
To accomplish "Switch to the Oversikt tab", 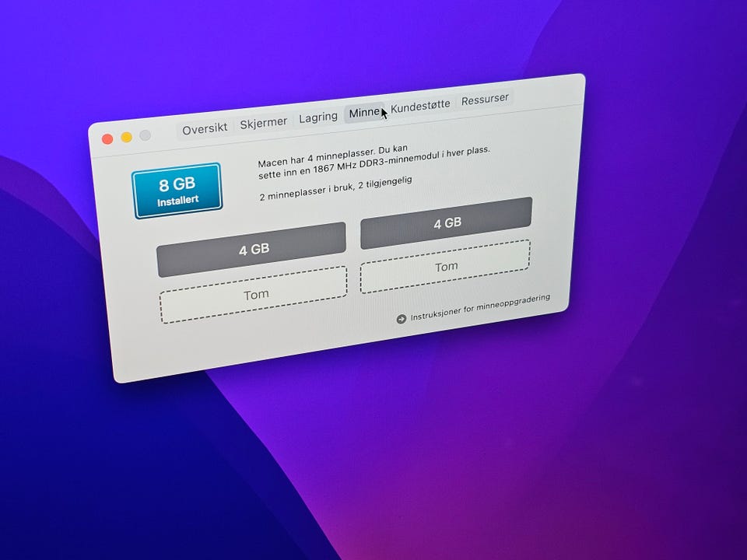I will click(205, 128).
